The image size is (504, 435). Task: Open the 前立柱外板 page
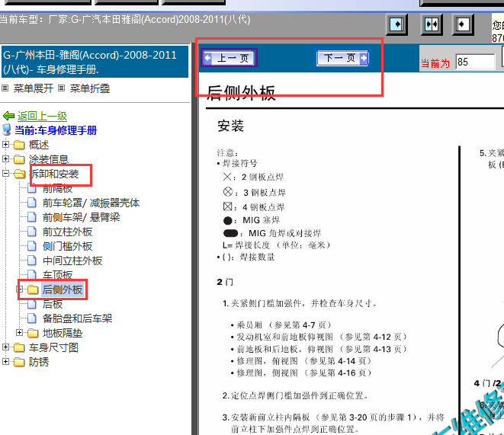coord(68,232)
